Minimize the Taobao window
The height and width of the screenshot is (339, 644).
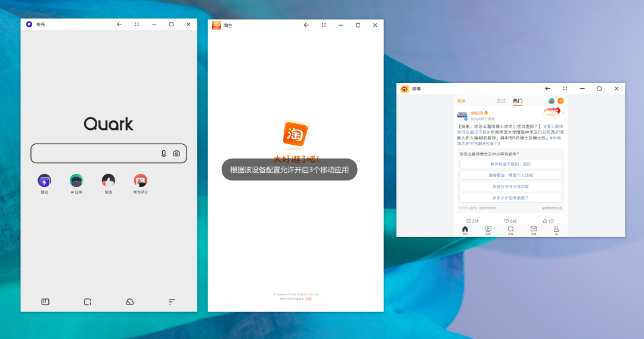341,25
